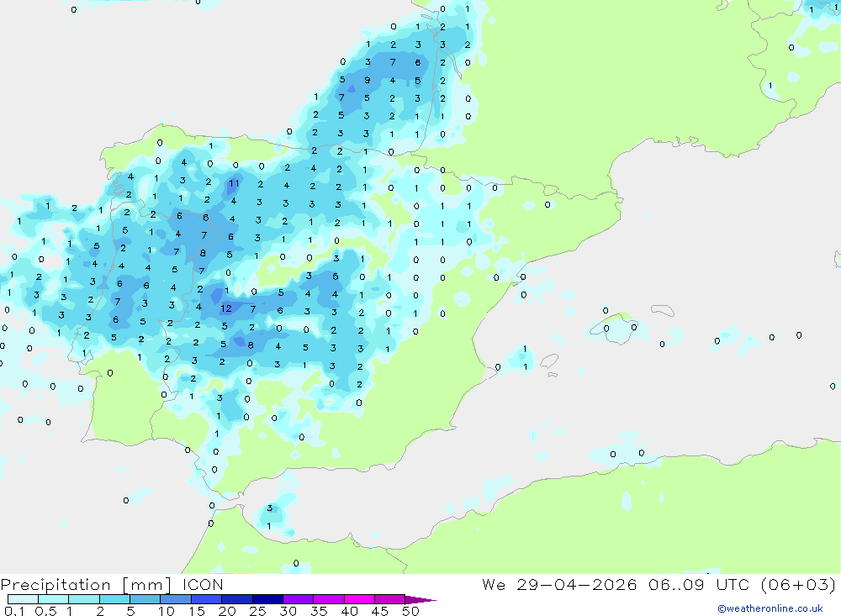Click the 'We 29-04-2026 06..09 UTC' timestamp
This screenshot has height=616, width=841.
pyautogui.click(x=616, y=585)
